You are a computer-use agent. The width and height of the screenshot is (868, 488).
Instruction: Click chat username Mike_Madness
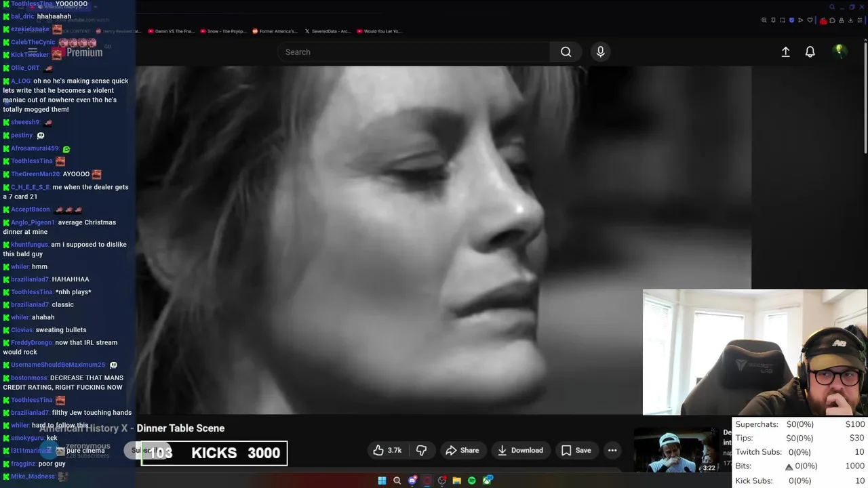click(33, 476)
